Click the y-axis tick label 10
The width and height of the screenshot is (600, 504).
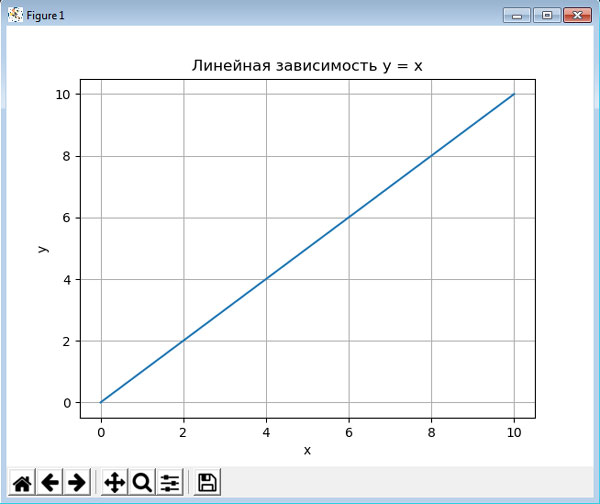pos(63,95)
